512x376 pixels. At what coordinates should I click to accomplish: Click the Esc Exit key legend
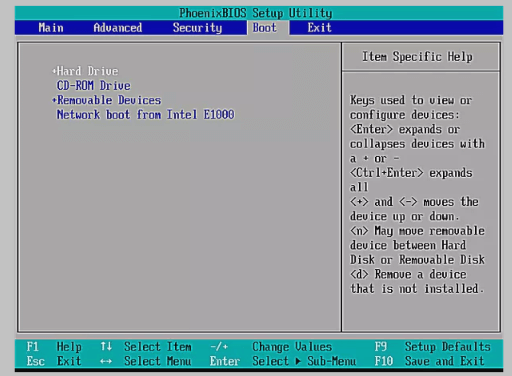point(54,361)
